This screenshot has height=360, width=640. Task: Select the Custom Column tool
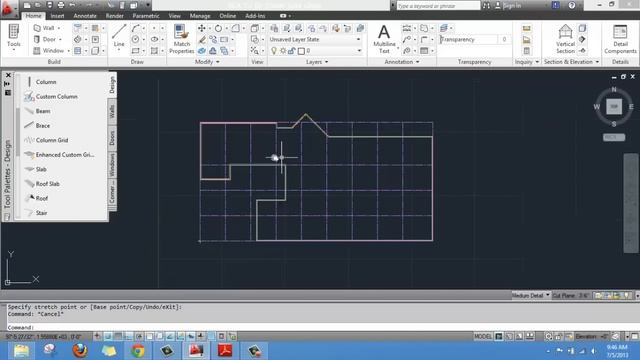point(51,97)
